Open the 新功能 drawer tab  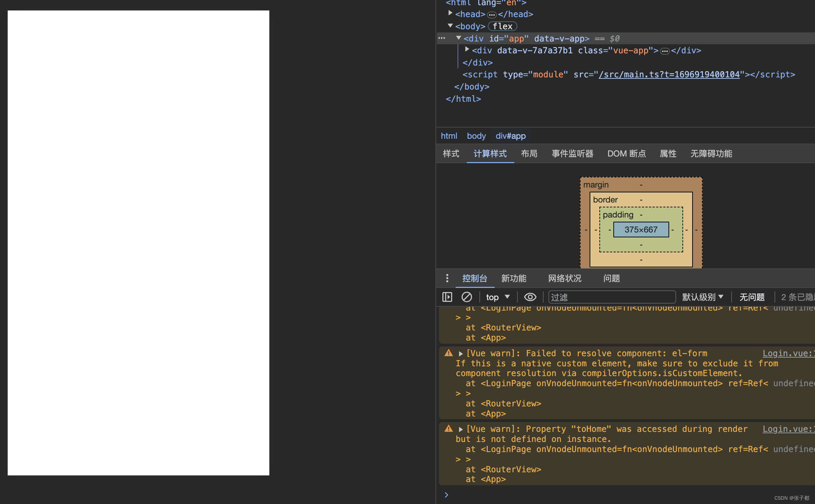[514, 278]
